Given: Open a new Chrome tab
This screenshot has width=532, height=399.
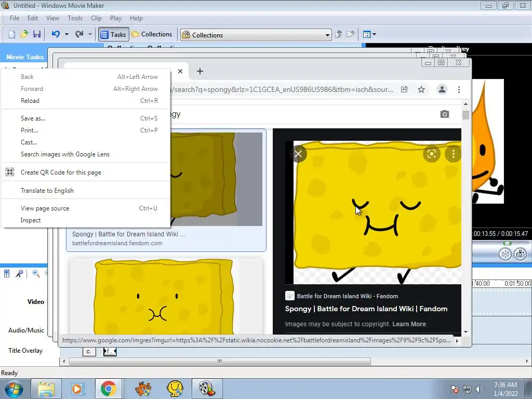Looking at the screenshot, I should tap(200, 71).
